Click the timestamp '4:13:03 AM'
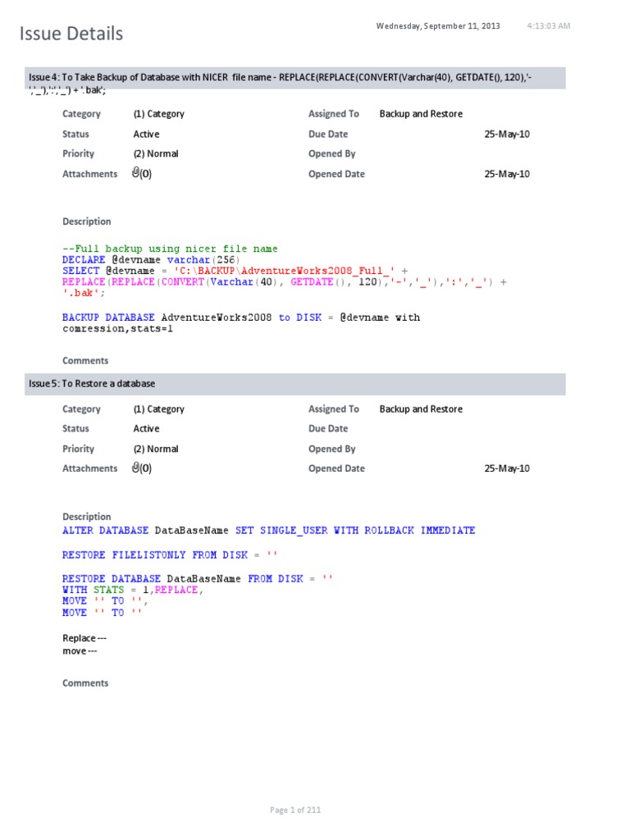The width and height of the screenshot is (630, 840). coord(549,25)
